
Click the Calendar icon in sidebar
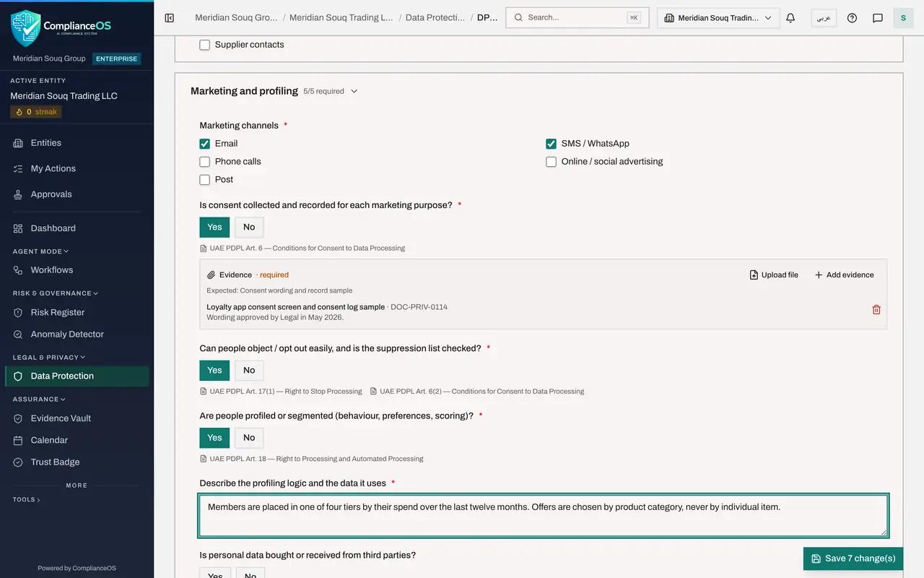pyautogui.click(x=18, y=440)
